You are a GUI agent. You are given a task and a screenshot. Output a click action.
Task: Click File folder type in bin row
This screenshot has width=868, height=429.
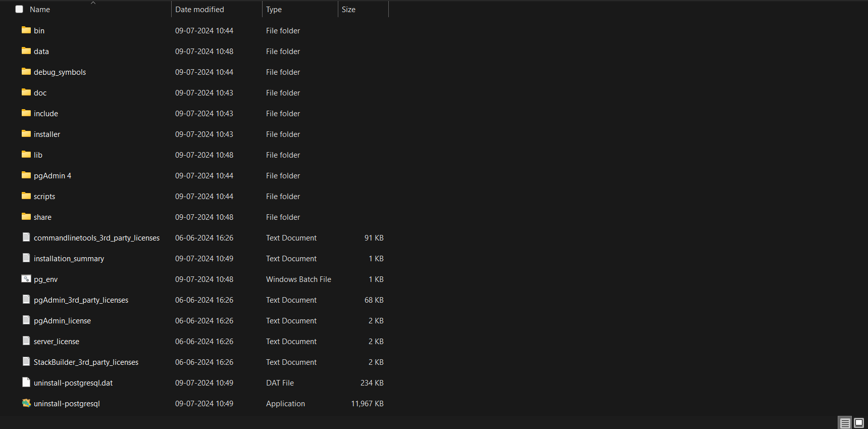[283, 31]
